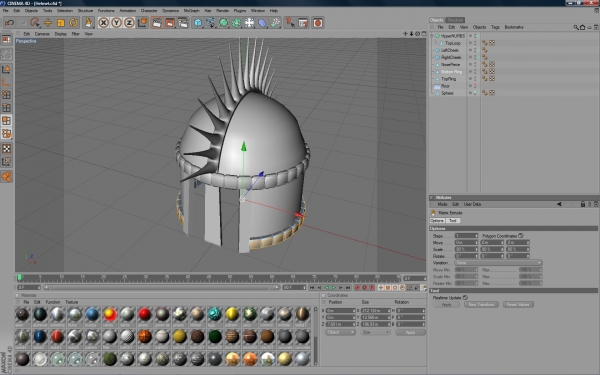The height and width of the screenshot is (375, 600).
Task: Click the rightmost orange toolbar icon
Action: click(x=318, y=23)
